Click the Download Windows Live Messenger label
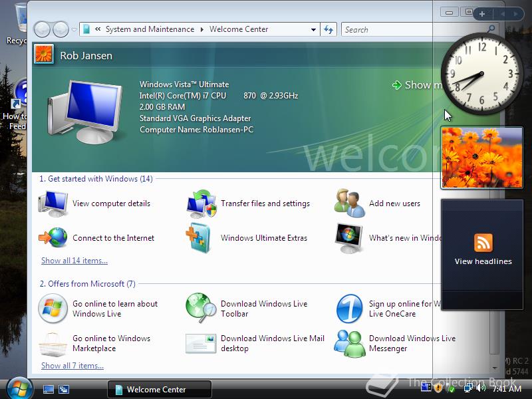 (x=412, y=343)
